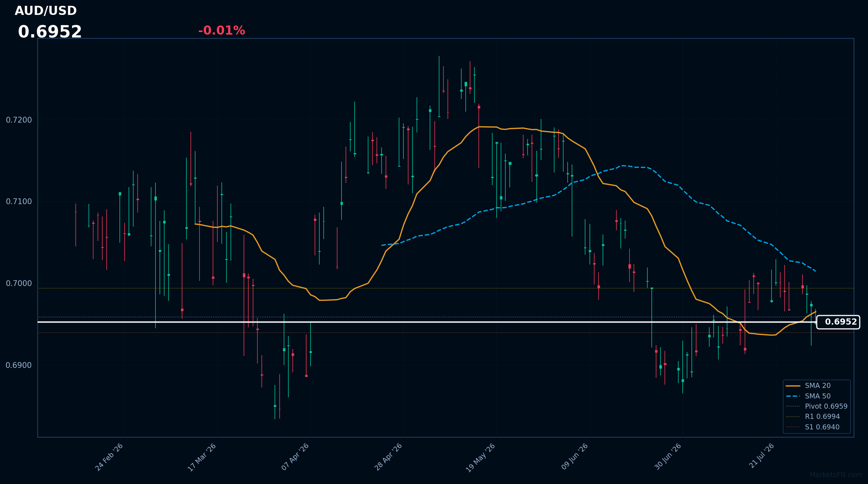
Task: Click the 21 Jul '26 date label
Action: 761,456
